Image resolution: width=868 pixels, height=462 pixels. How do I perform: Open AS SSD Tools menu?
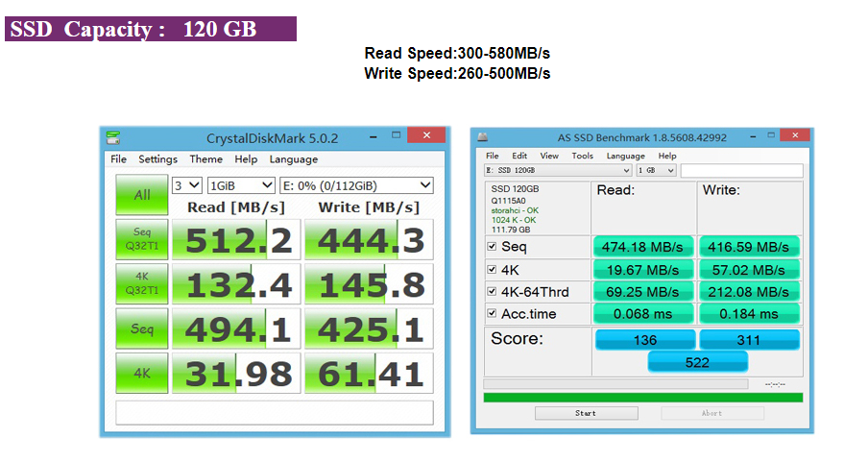(x=583, y=156)
